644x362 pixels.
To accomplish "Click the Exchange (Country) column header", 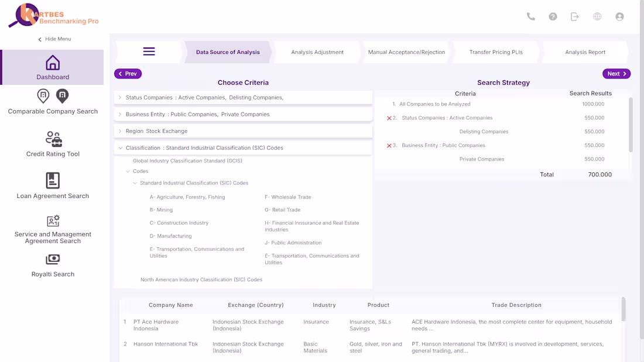I will tap(255, 305).
